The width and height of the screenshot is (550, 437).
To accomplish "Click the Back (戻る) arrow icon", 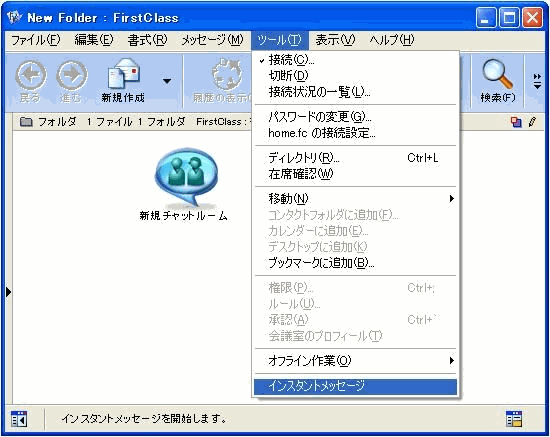I will point(31,75).
